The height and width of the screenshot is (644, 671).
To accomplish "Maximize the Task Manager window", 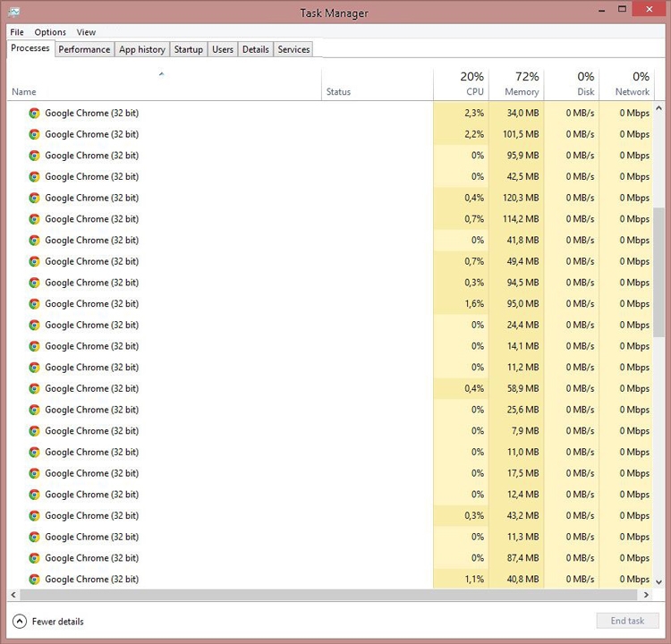I will pyautogui.click(x=622, y=9).
